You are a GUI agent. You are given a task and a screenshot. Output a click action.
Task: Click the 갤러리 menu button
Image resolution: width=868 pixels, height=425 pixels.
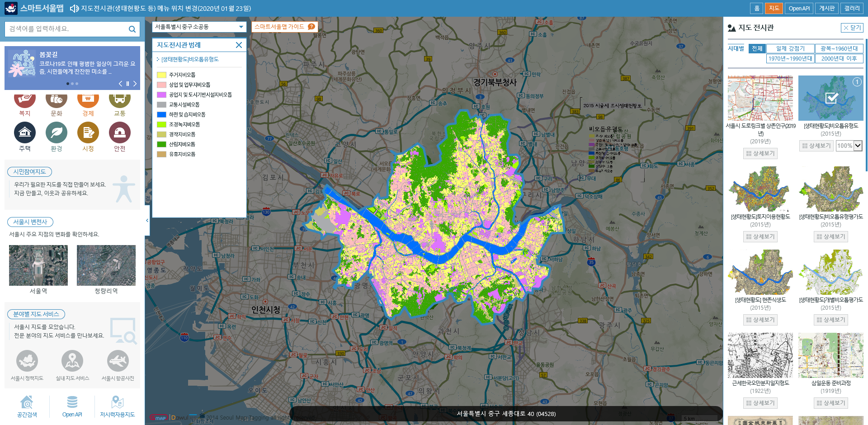click(x=852, y=8)
